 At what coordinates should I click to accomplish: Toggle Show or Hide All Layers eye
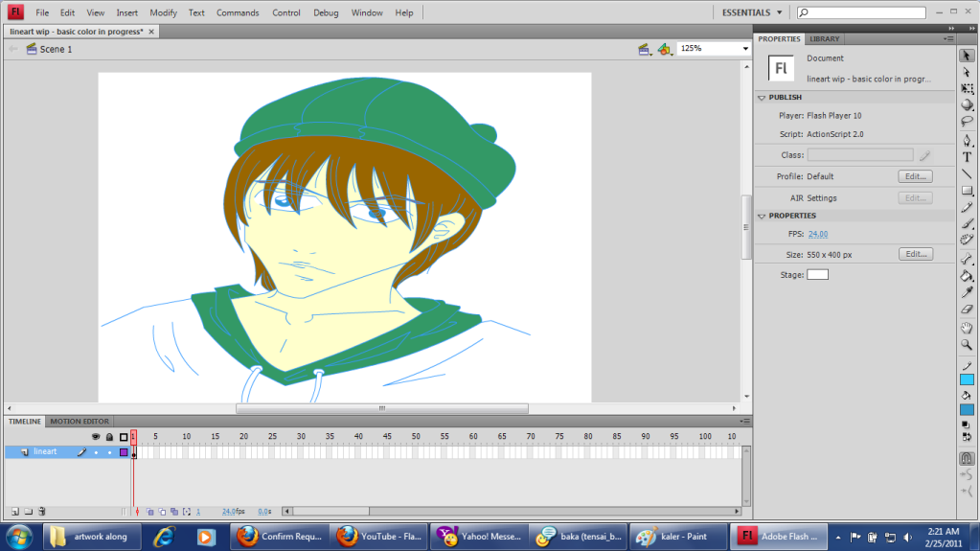96,437
